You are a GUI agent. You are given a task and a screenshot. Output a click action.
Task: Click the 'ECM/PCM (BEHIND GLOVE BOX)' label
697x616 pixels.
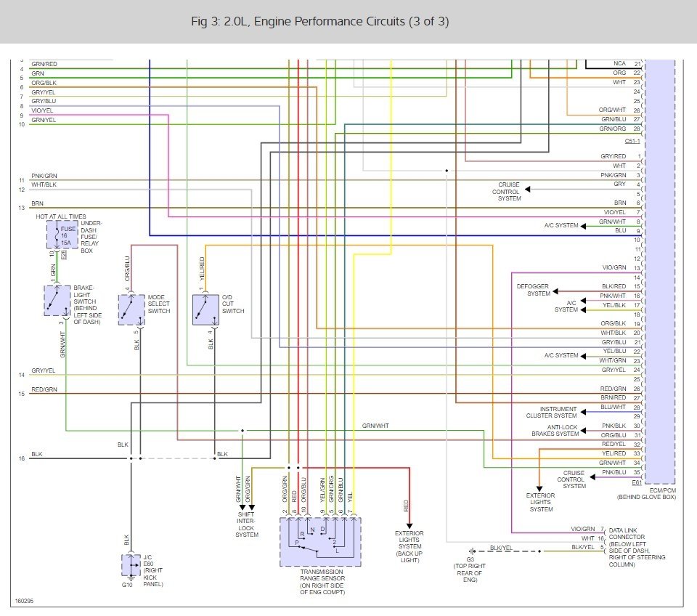[646, 494]
